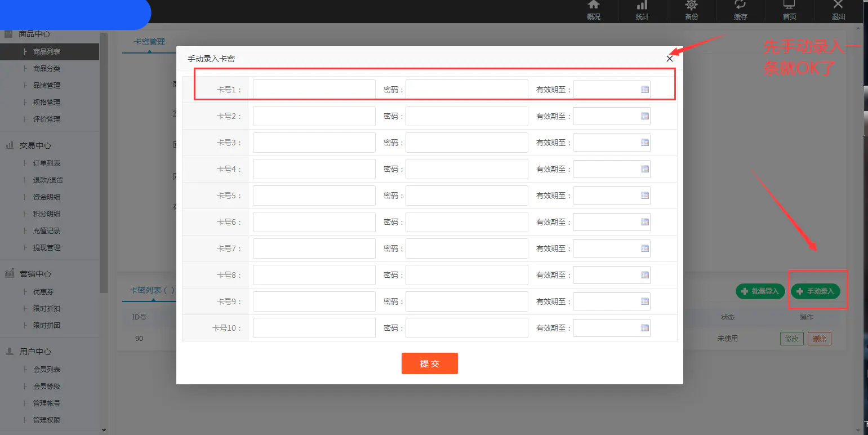
Task: Click the 备份 backup icon
Action: click(x=691, y=11)
